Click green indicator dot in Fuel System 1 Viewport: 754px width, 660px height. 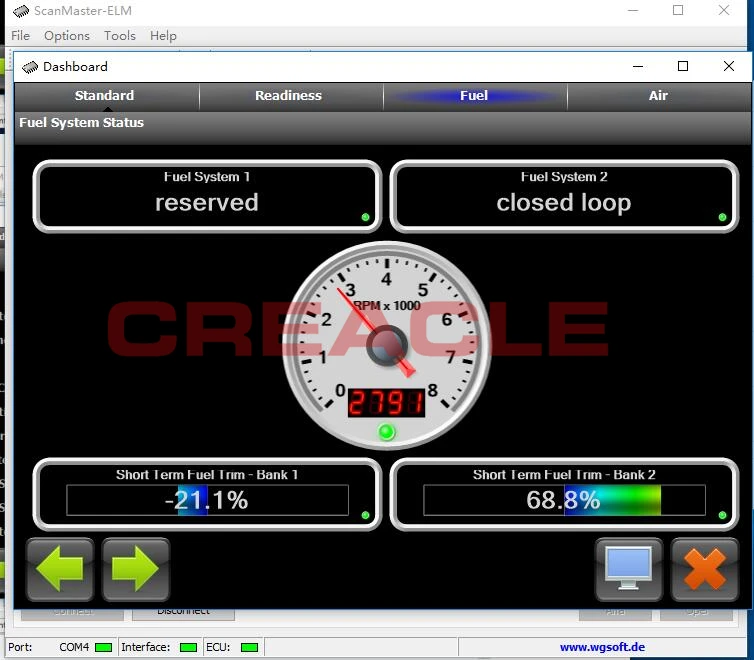[x=365, y=217]
